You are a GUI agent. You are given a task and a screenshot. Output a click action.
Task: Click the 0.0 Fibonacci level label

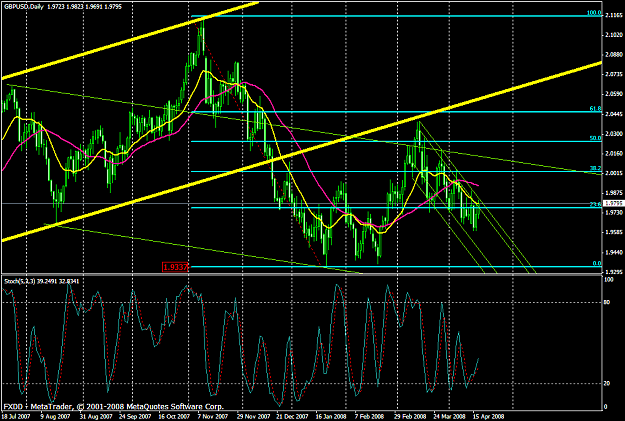pyautogui.click(x=597, y=263)
